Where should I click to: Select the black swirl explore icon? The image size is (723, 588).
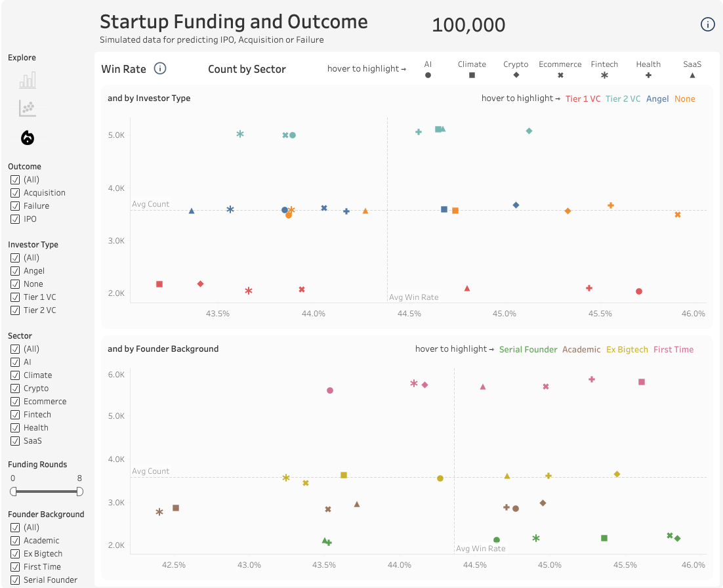coord(28,138)
